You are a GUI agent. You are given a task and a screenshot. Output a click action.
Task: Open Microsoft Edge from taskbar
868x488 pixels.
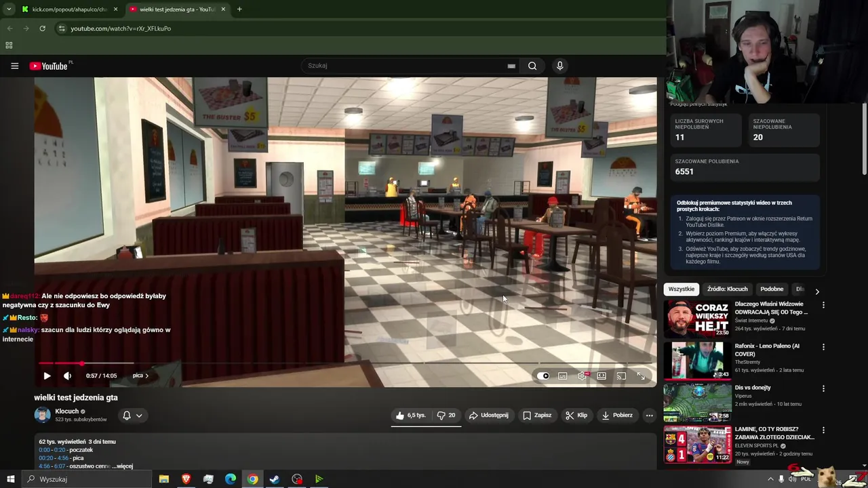(x=231, y=479)
